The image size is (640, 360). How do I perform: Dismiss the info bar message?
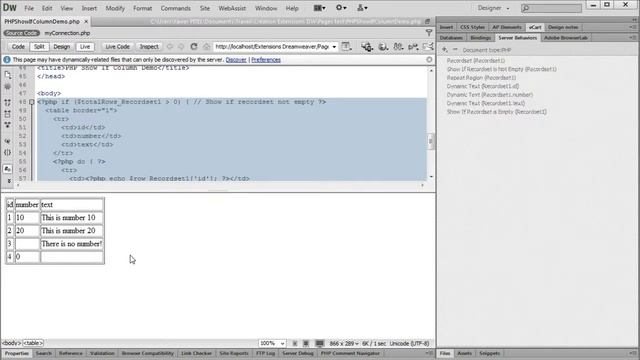pos(429,60)
